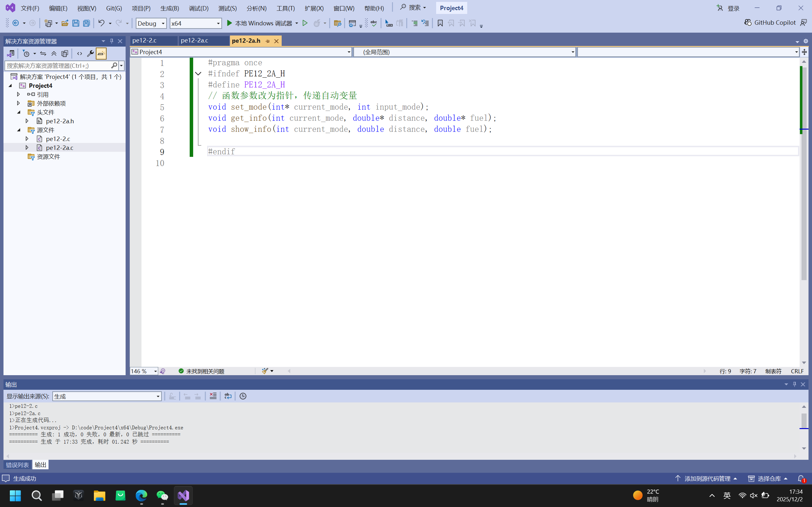The width and height of the screenshot is (812, 507).
Task: Click the Save All toolbar icon
Action: tap(87, 23)
